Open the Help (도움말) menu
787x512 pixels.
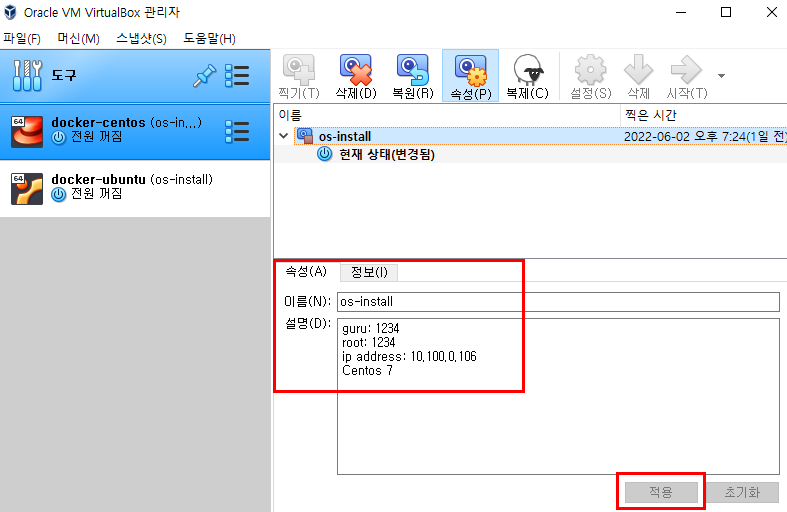tap(209, 39)
